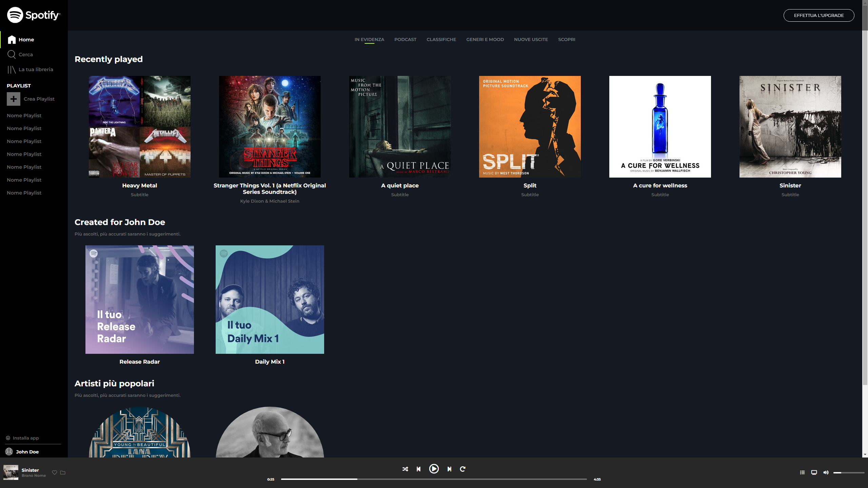Screen dimensions: 868x488
Task: Click the play button
Action: coord(434,469)
